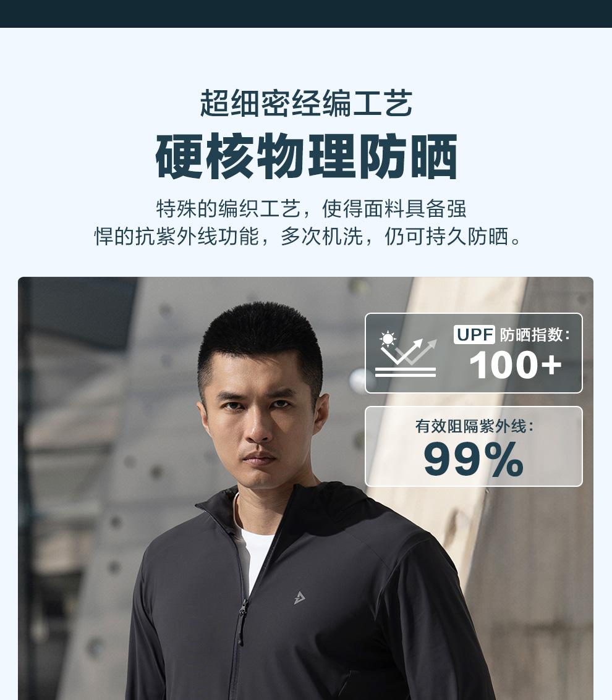The height and width of the screenshot is (700, 612).
Task: Click the heading 硬核物理防晒
Action: pyautogui.click(x=307, y=156)
